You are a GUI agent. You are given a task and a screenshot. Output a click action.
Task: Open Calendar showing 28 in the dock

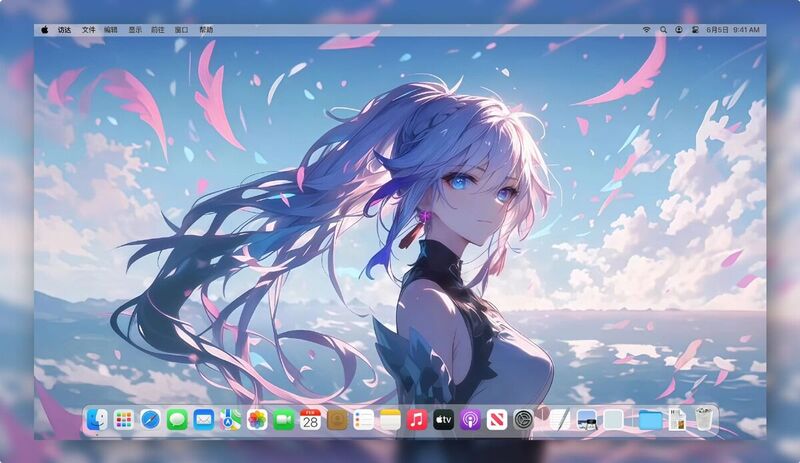tap(310, 420)
